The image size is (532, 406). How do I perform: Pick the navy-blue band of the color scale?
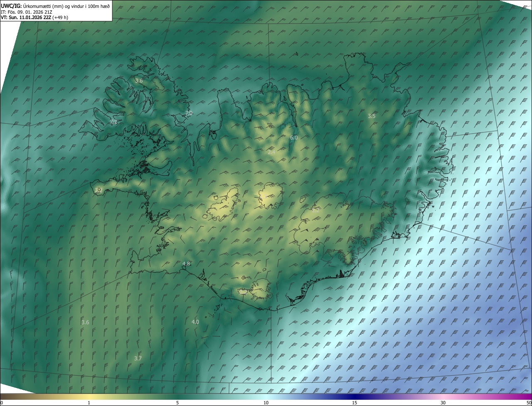[x=355, y=397]
